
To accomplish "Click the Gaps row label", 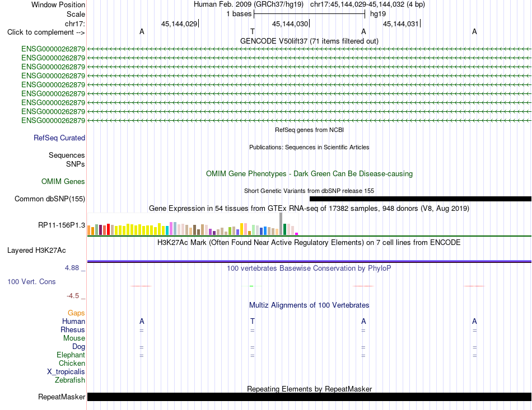I will pyautogui.click(x=76, y=313).
